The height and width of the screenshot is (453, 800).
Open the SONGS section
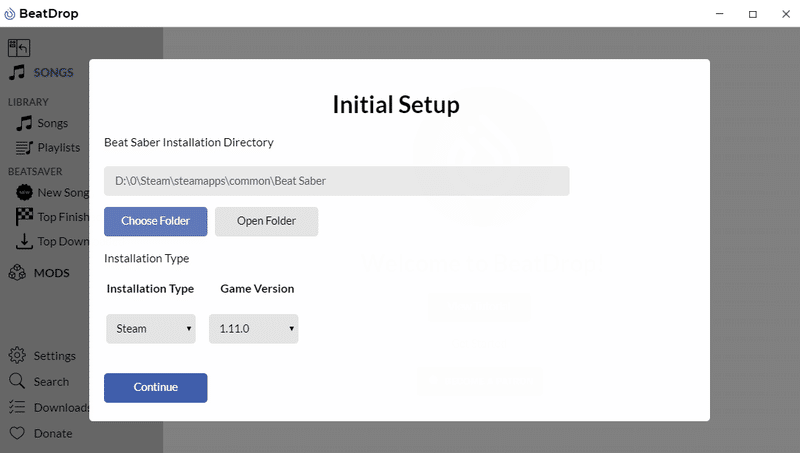(53, 72)
